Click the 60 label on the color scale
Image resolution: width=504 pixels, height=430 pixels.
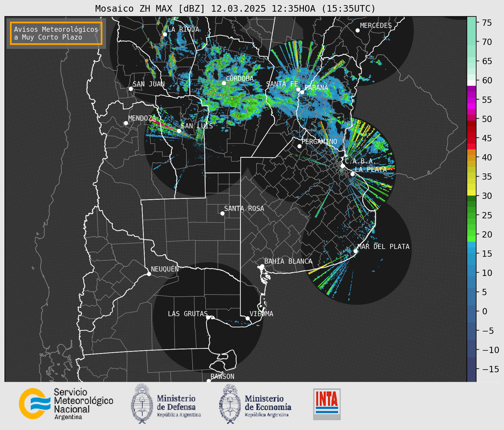pyautogui.click(x=486, y=80)
